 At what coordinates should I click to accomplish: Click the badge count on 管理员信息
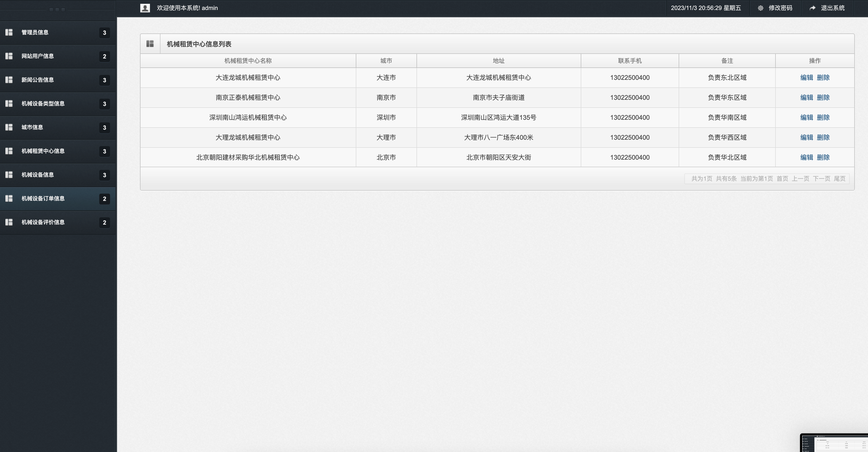pos(104,33)
